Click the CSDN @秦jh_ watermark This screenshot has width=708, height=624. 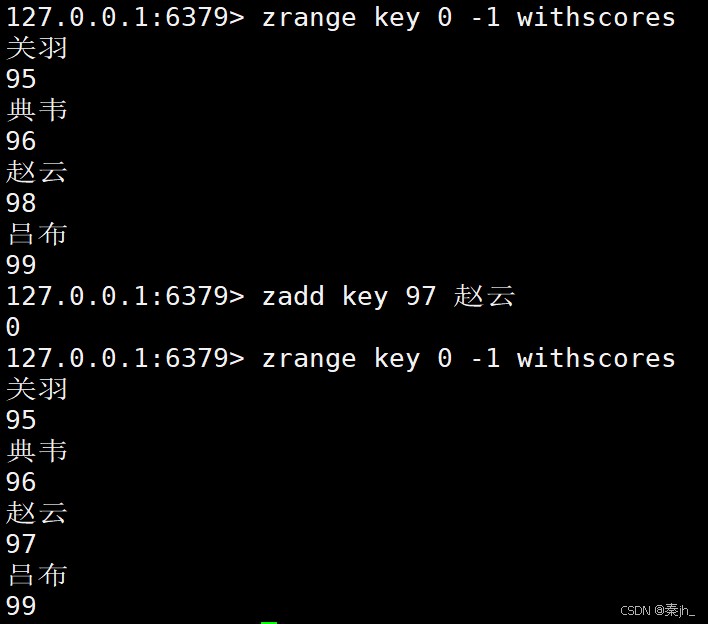click(657, 610)
